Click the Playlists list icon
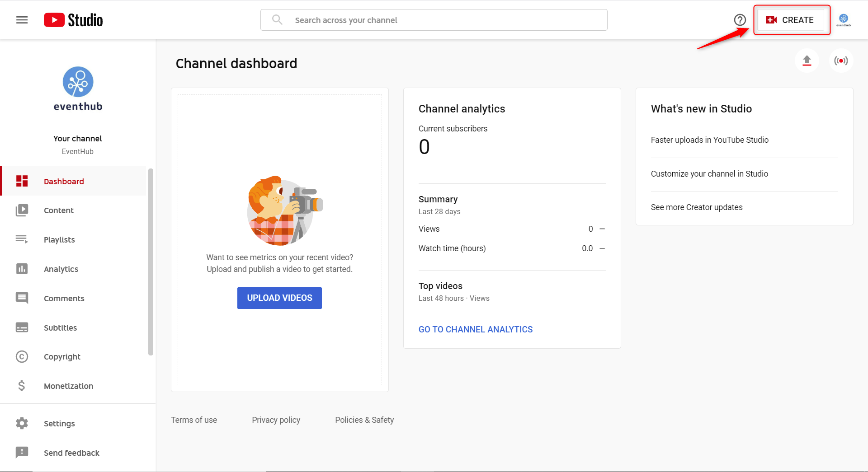Viewport: 868px width, 472px height. click(x=22, y=239)
